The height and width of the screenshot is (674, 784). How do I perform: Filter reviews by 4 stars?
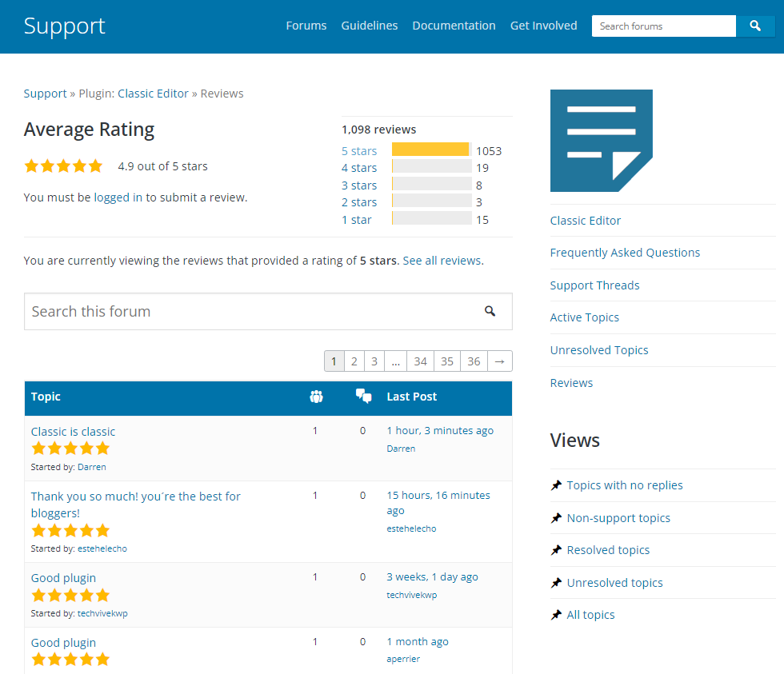(359, 168)
